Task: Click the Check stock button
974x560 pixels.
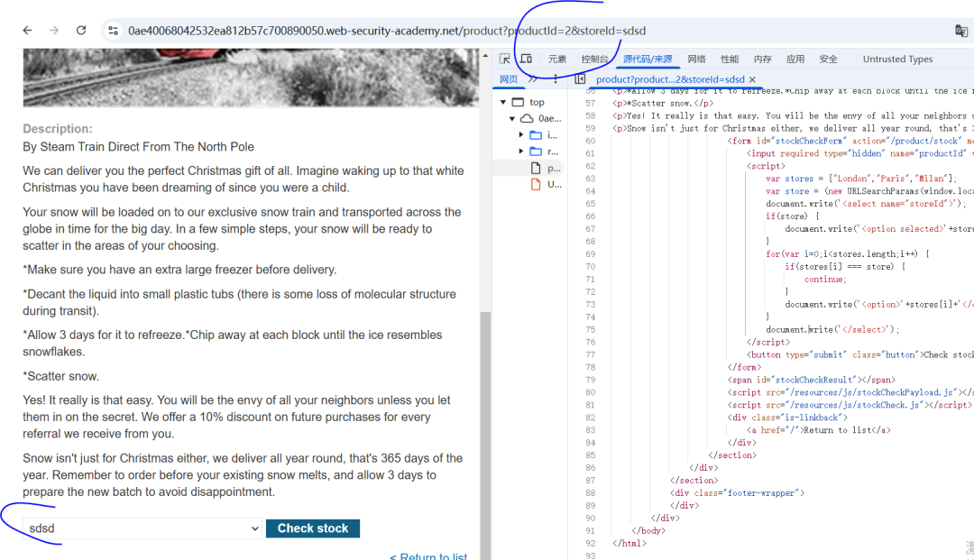Action: pyautogui.click(x=312, y=528)
